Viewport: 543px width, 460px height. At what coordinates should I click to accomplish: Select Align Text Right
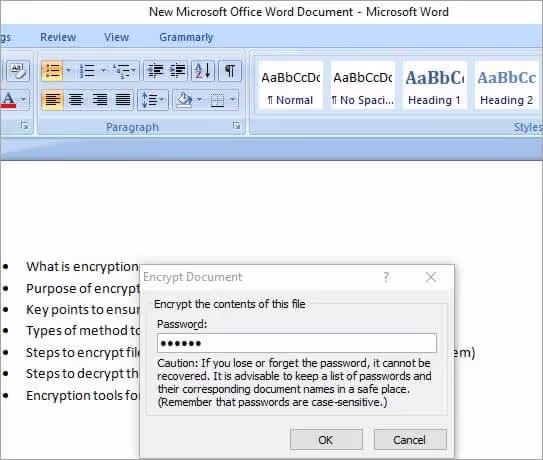(99, 100)
